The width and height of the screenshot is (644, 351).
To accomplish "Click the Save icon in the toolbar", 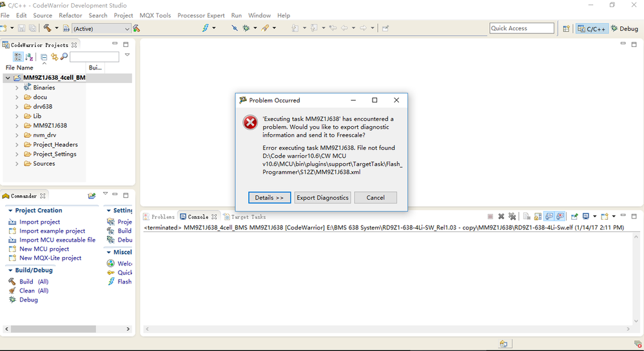I will coord(21,28).
